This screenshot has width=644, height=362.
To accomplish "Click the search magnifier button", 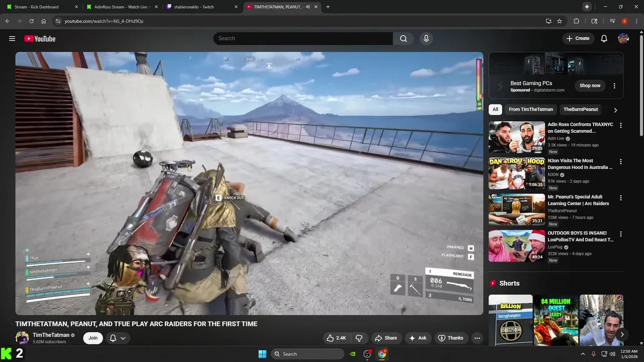I will pos(404,39).
